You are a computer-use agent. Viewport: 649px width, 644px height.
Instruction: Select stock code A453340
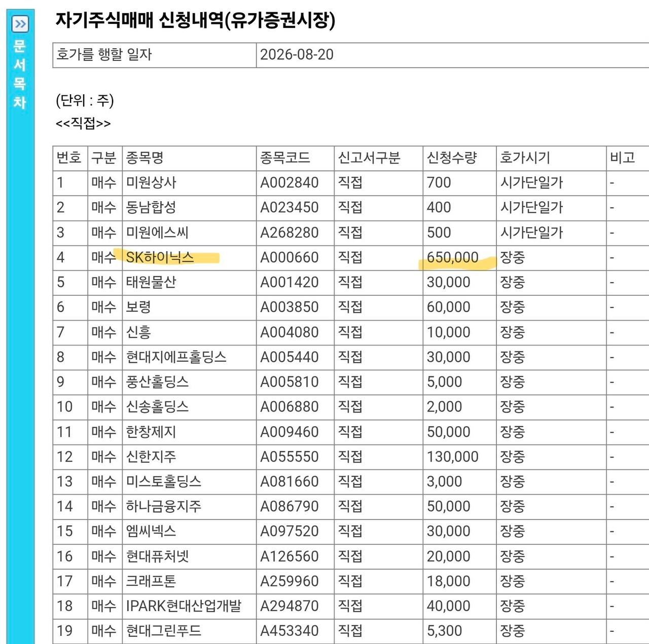pyautogui.click(x=290, y=631)
